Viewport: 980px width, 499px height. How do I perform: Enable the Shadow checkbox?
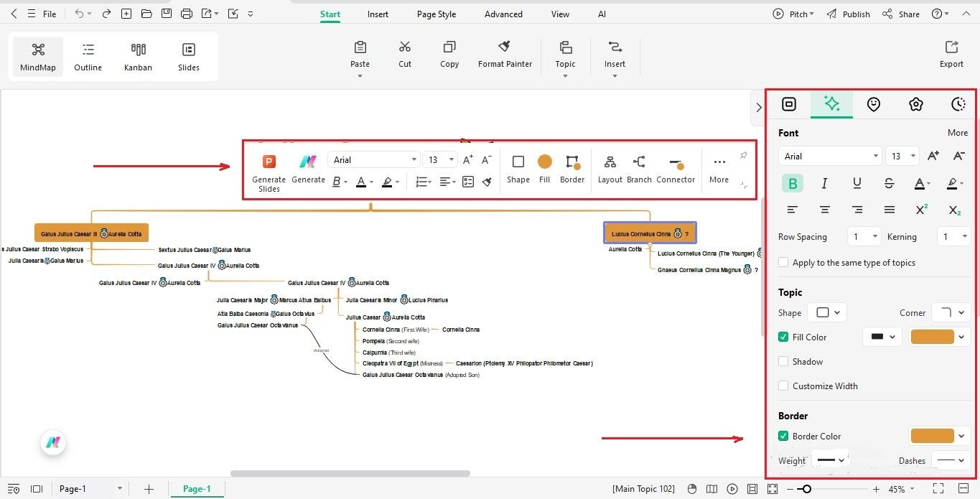(783, 361)
